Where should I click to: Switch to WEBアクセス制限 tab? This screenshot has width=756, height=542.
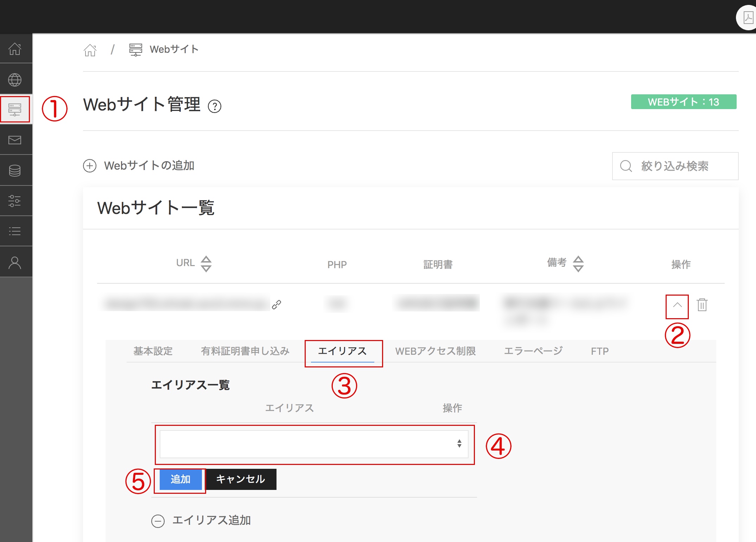click(x=436, y=351)
